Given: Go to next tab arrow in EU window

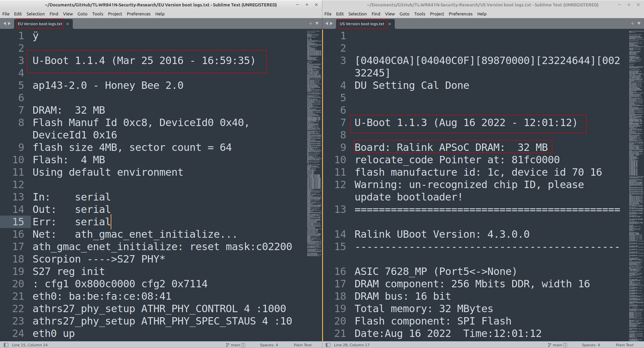Looking at the screenshot, I should coord(9,23).
